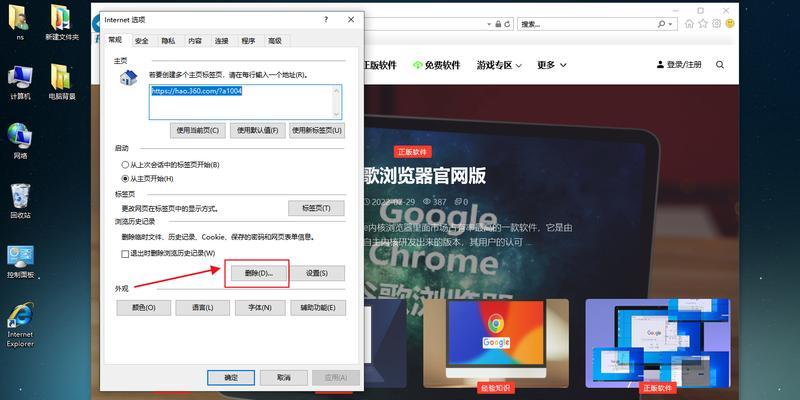
Task: Click the 免费软件 website link
Action: coord(436,65)
